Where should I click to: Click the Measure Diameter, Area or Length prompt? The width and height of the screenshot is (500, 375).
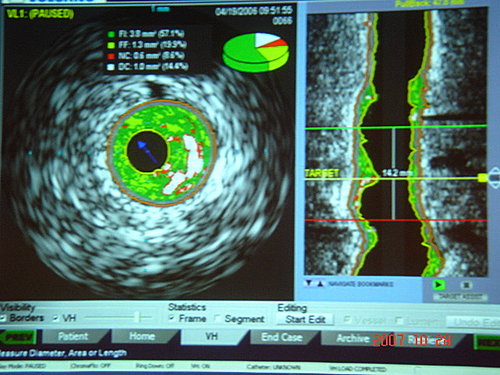63,353
